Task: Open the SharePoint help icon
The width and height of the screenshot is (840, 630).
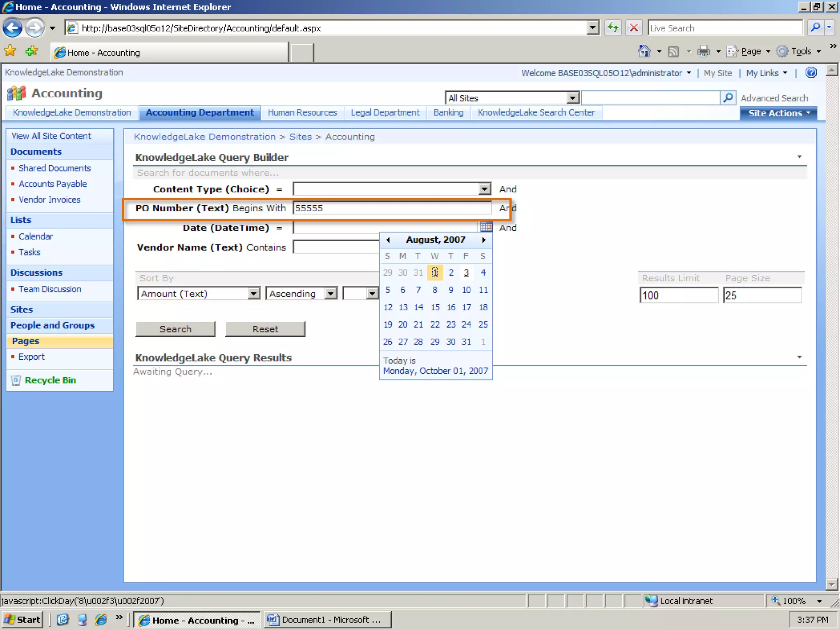Action: [x=811, y=73]
